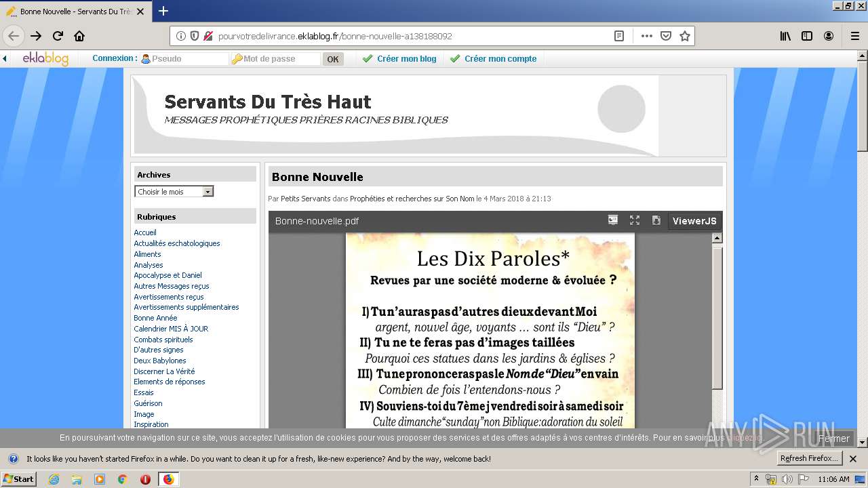The height and width of the screenshot is (488, 868).
Task: Submit login with OK button
Action: (x=333, y=59)
